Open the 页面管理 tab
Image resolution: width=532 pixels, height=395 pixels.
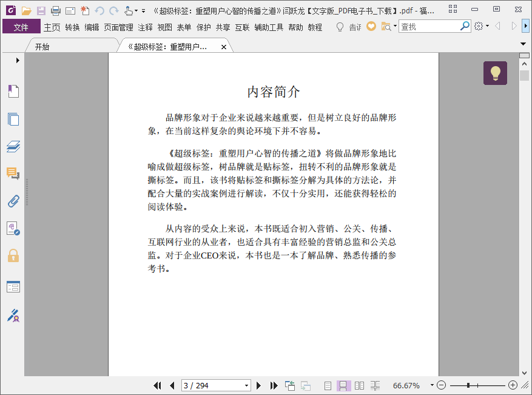118,27
